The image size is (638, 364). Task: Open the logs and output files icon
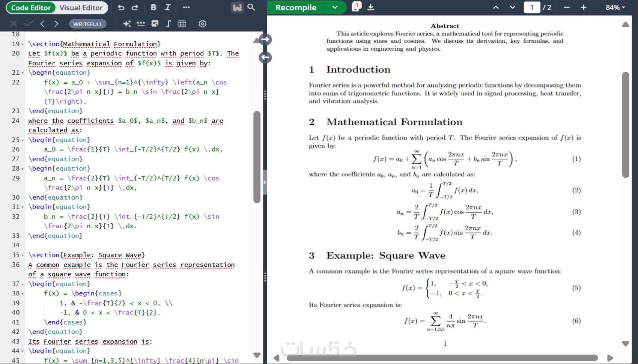pyautogui.click(x=356, y=7)
